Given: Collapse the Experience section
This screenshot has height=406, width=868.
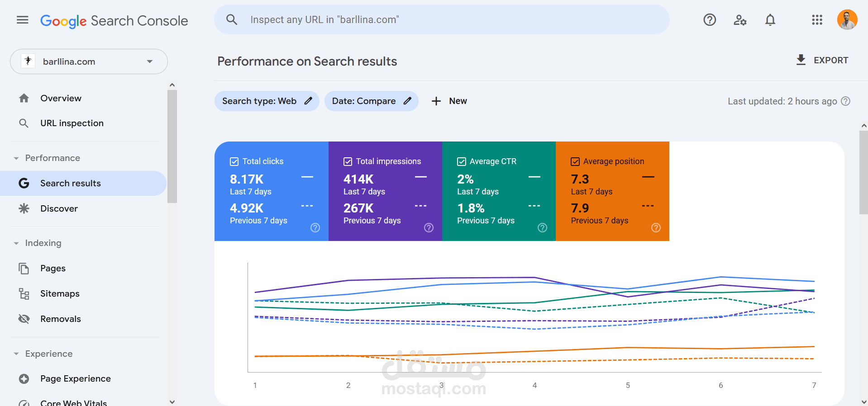Looking at the screenshot, I should 16,354.
